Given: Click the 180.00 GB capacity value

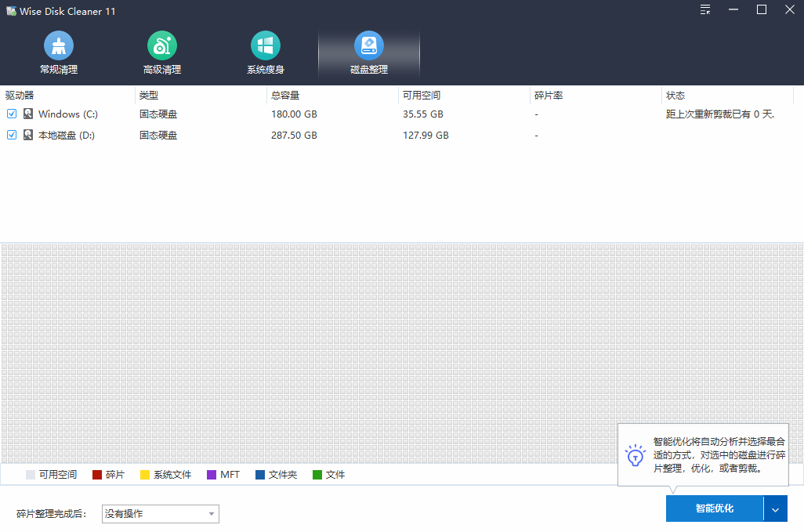Looking at the screenshot, I should coord(294,114).
